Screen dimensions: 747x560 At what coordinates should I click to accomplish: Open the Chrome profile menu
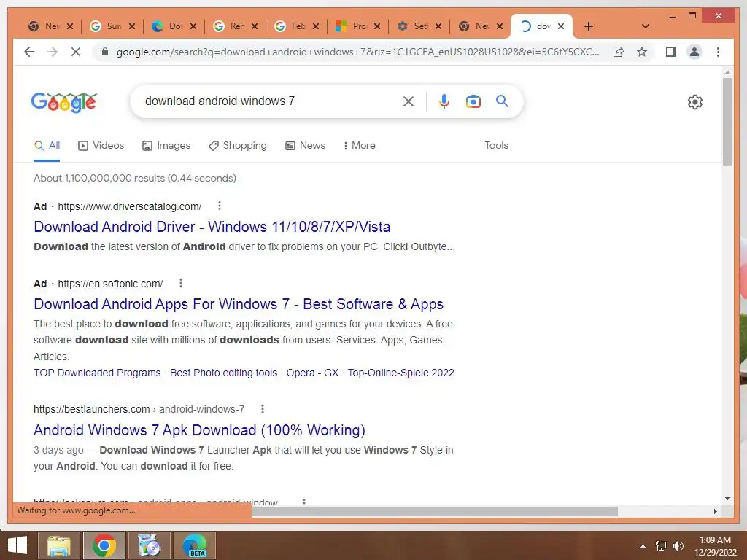pyautogui.click(x=694, y=52)
